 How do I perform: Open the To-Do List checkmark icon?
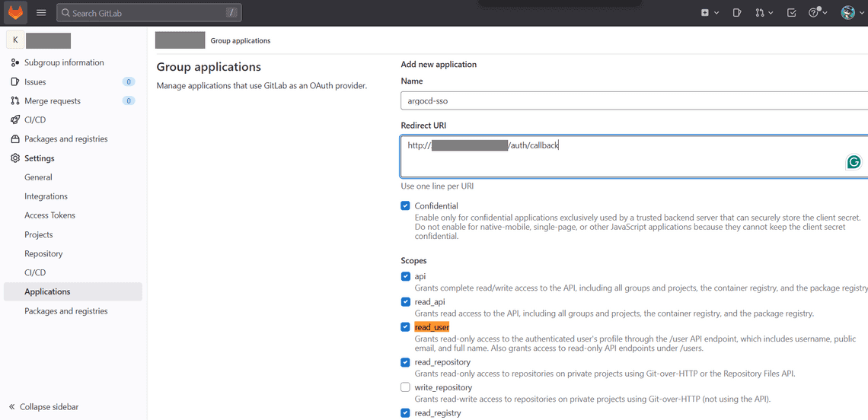click(x=792, y=13)
